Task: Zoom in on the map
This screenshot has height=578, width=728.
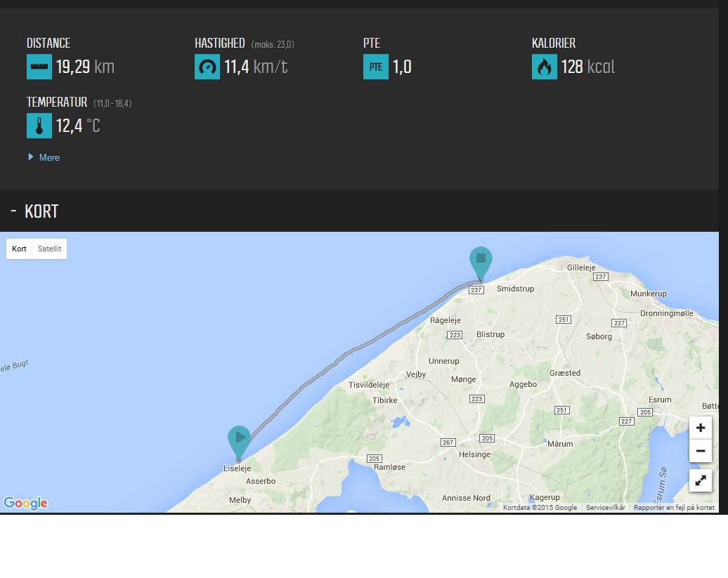Action: coord(700,427)
